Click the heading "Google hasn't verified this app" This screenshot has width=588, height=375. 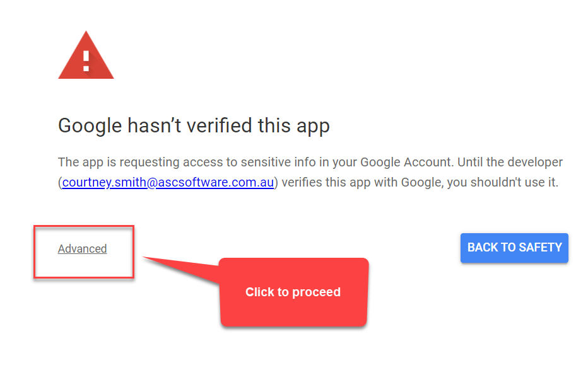tap(194, 126)
